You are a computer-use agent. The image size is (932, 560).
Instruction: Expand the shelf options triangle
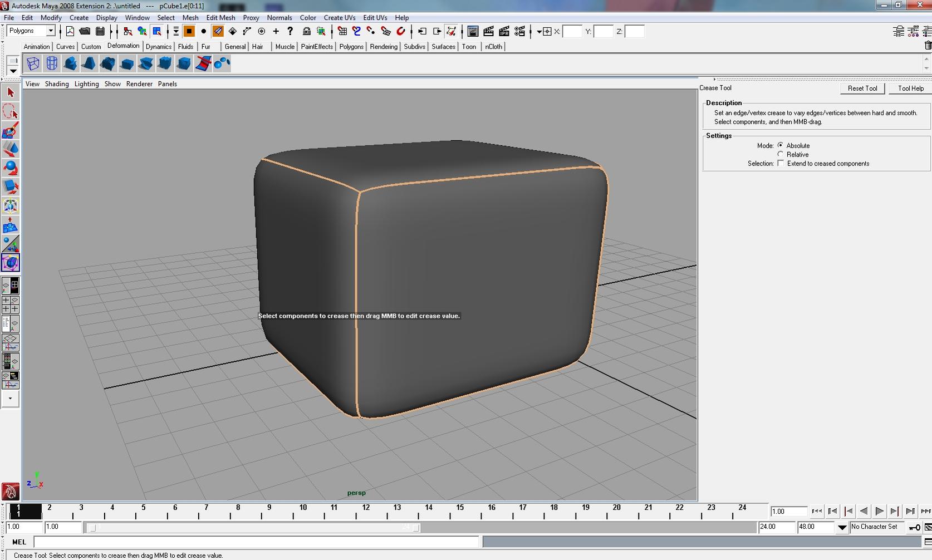tap(12, 71)
